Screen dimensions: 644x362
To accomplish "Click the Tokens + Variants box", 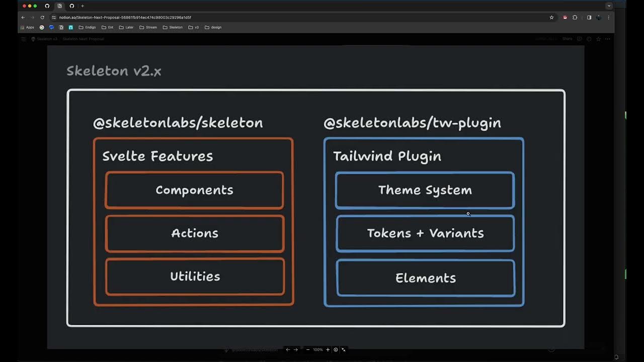I will 425,233.
